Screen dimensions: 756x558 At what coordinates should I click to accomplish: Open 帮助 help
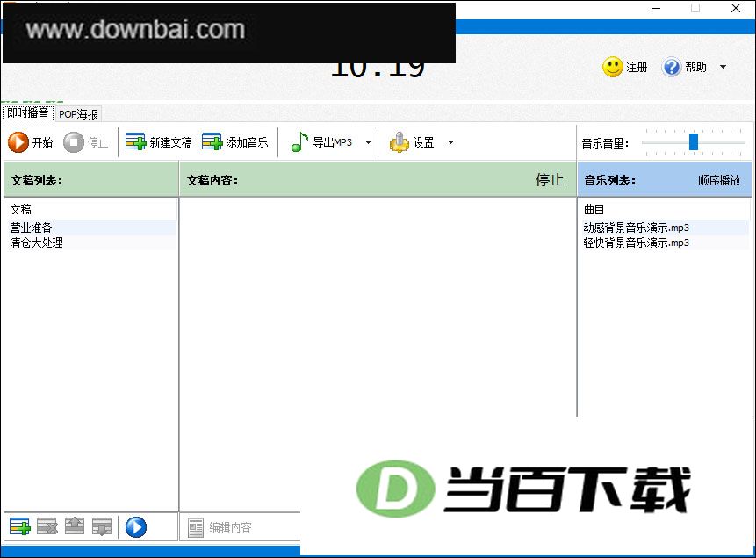point(684,67)
